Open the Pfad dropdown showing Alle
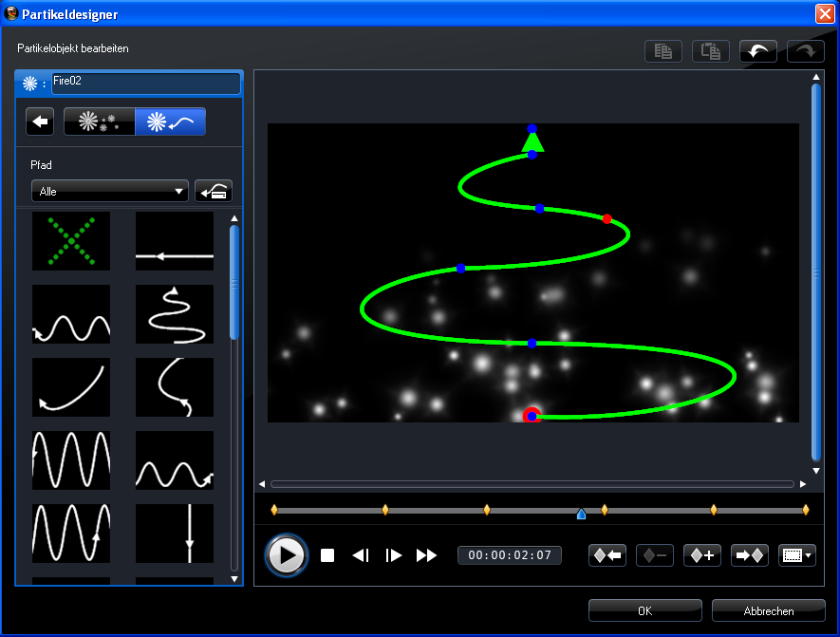The height and width of the screenshot is (637, 840). coord(109,191)
